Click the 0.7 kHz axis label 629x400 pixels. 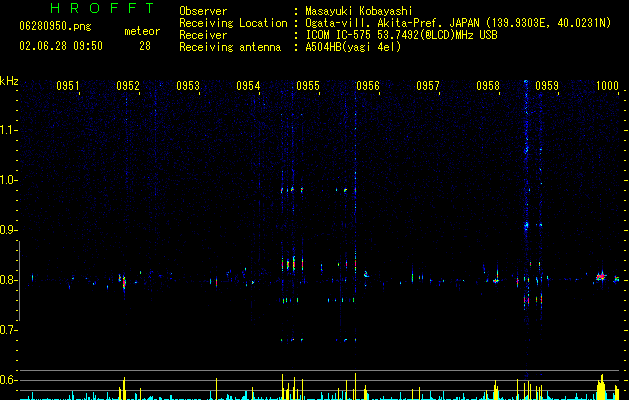click(x=8, y=330)
